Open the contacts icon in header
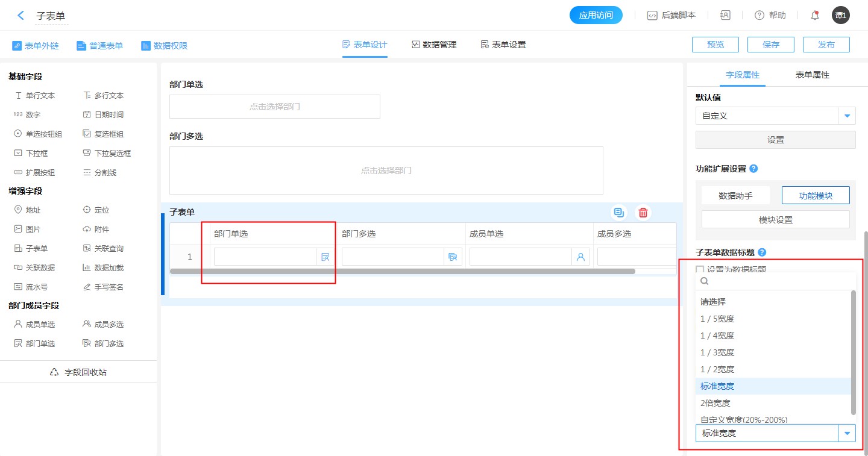 (725, 16)
